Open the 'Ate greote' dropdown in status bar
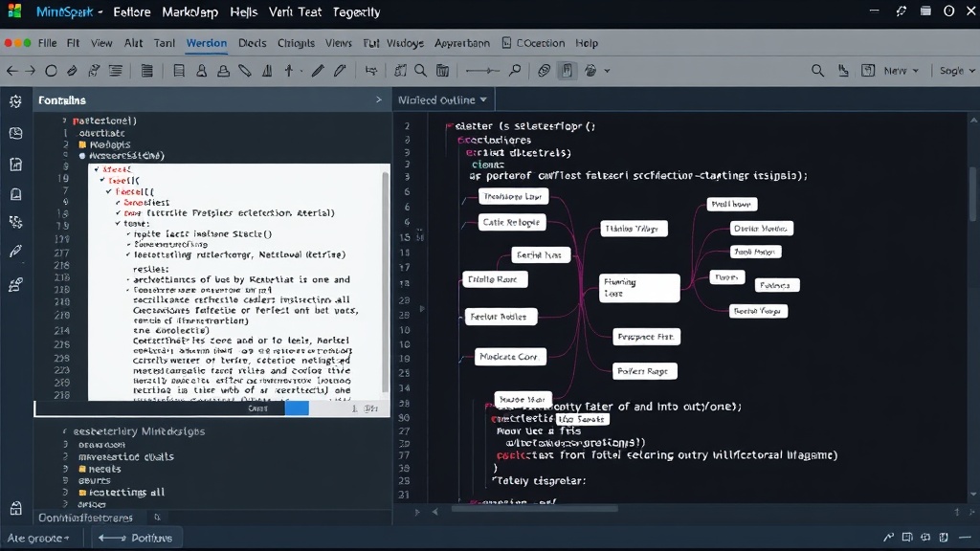Image resolution: width=980 pixels, height=551 pixels. (38, 538)
